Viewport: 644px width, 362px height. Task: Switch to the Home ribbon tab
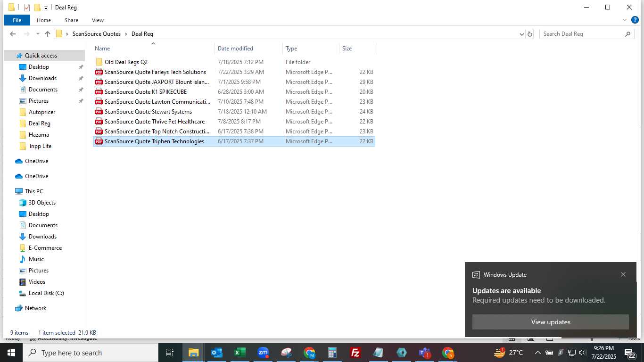click(44, 20)
